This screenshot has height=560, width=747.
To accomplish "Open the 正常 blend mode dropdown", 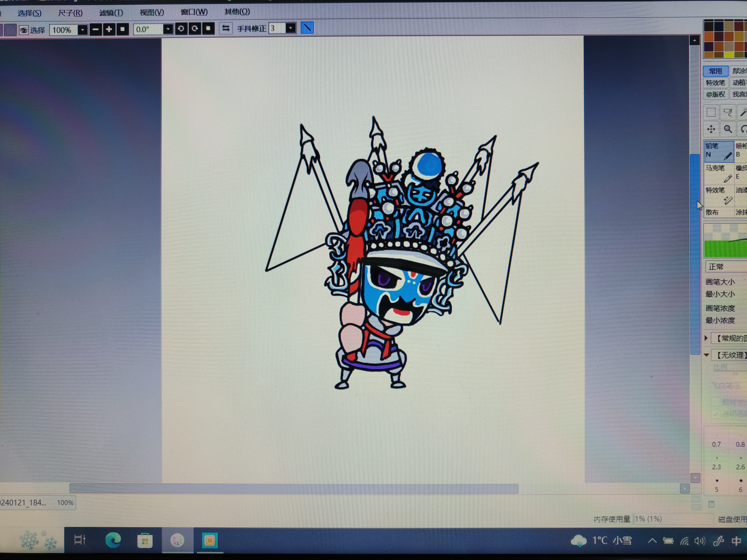I will (x=726, y=267).
